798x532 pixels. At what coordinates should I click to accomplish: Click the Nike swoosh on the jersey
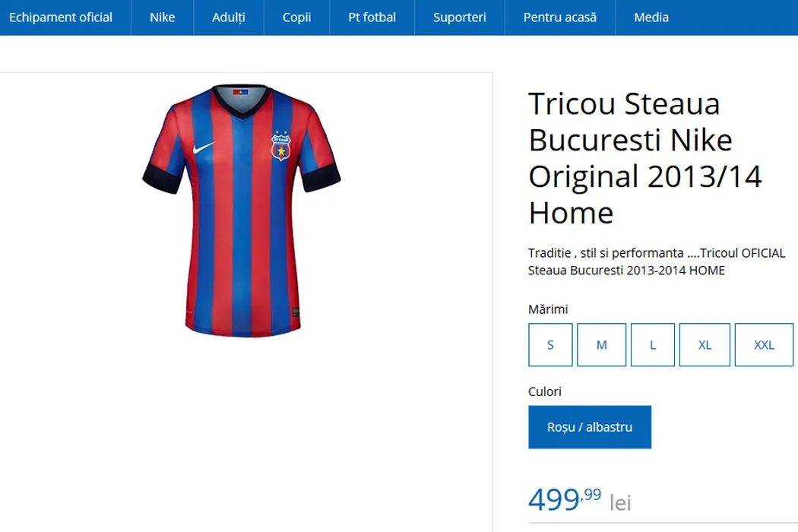click(204, 147)
